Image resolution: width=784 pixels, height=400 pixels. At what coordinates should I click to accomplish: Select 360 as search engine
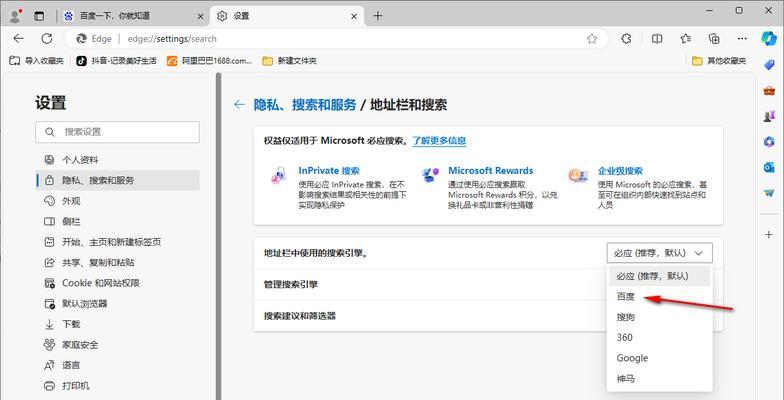point(660,338)
